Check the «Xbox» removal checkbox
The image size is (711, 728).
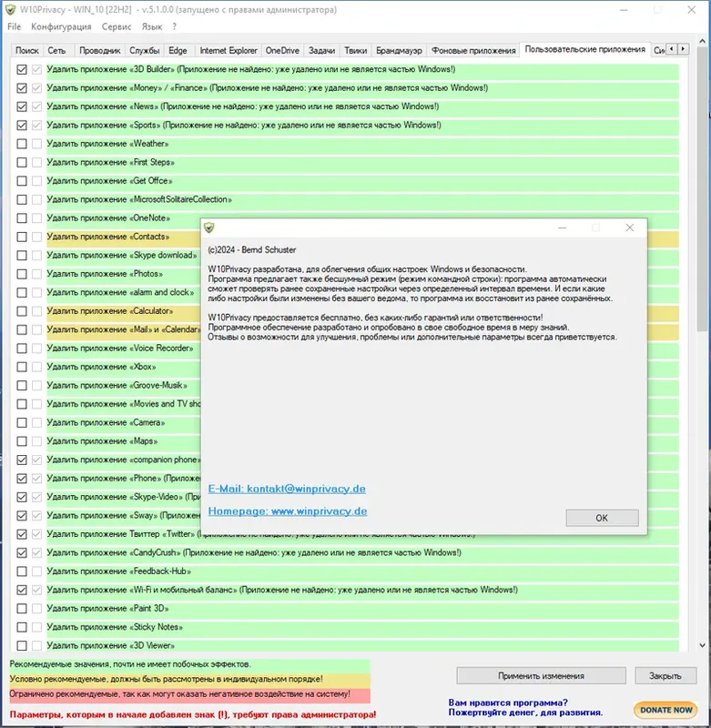coord(22,367)
